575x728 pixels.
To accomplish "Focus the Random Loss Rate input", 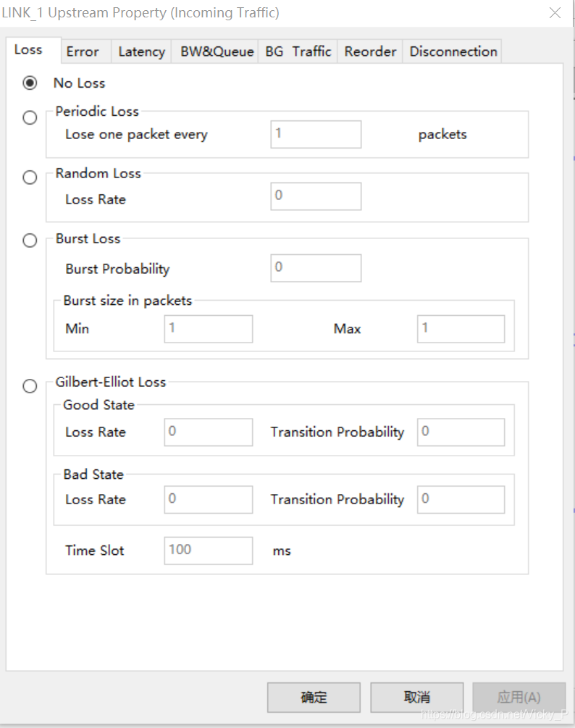I will pos(316,196).
